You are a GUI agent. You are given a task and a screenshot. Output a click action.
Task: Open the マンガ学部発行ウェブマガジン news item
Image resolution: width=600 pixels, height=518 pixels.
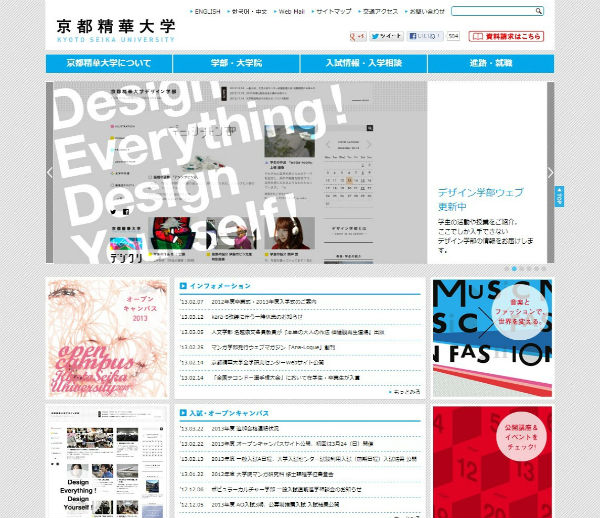[273, 347]
